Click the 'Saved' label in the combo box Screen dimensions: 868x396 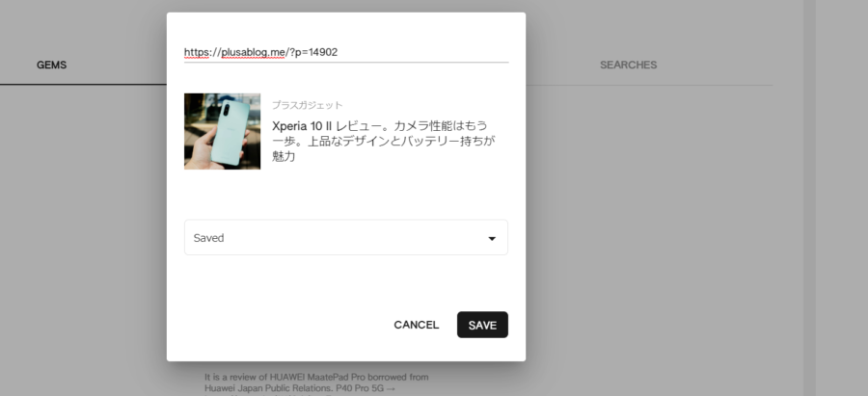(208, 238)
